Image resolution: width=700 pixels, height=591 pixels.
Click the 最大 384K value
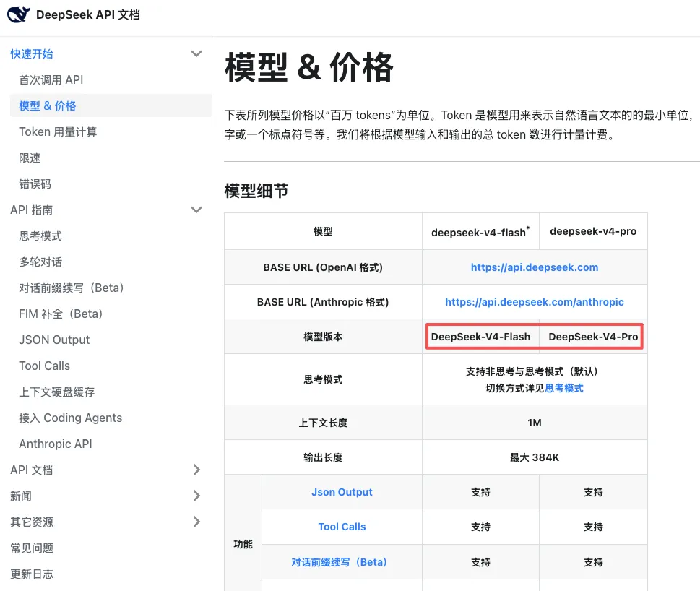tap(535, 457)
